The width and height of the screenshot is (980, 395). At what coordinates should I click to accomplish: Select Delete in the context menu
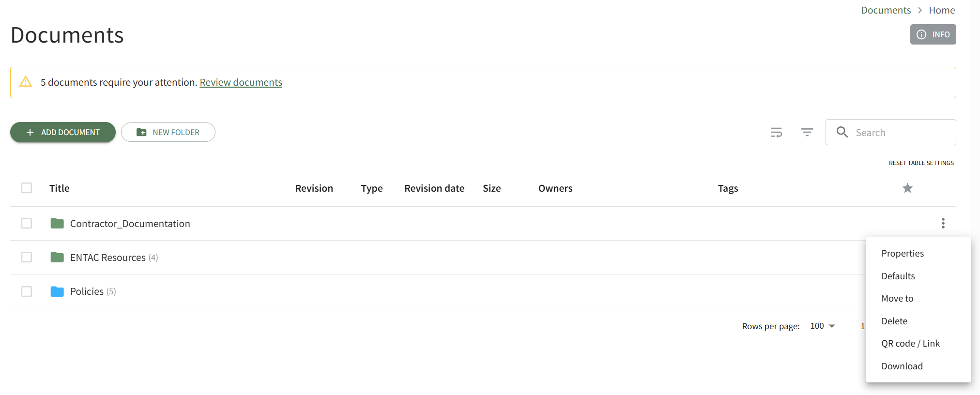pos(918,321)
